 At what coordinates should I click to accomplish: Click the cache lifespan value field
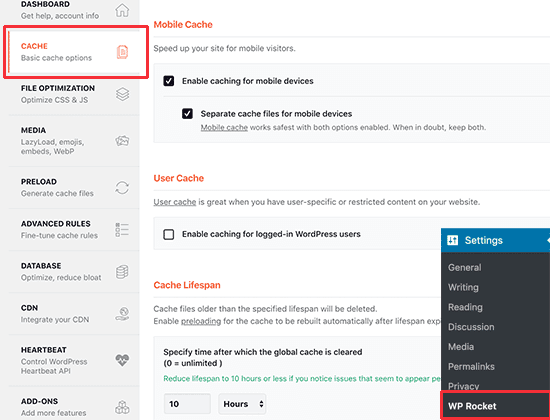[x=187, y=404]
